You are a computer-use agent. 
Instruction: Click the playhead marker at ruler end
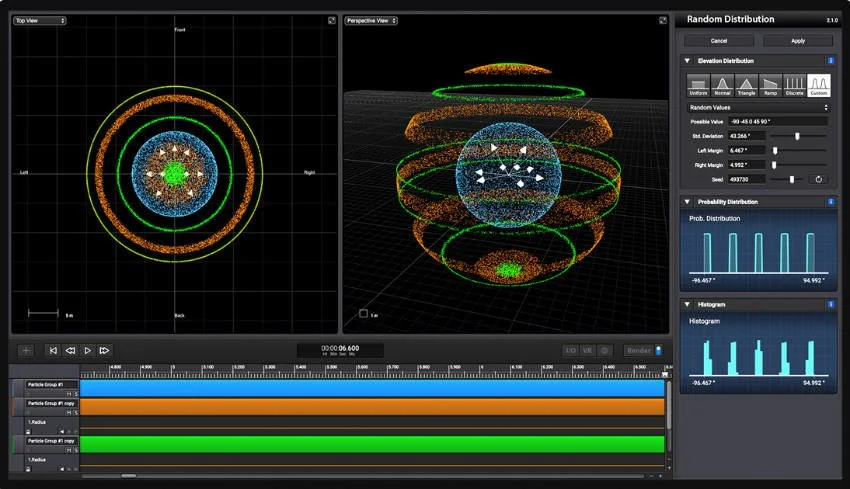click(665, 375)
